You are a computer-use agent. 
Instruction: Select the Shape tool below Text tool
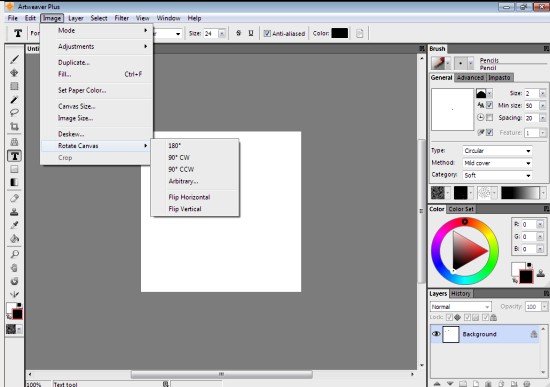[14, 169]
